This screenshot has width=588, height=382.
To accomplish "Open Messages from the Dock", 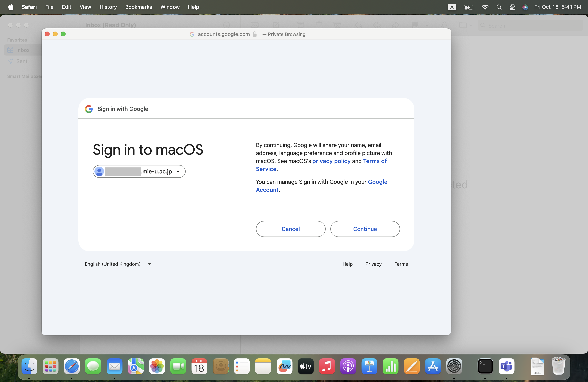I will point(93,366).
